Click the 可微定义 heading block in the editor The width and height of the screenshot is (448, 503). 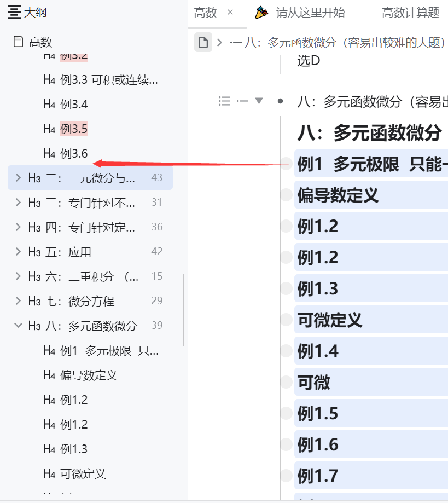[329, 320]
